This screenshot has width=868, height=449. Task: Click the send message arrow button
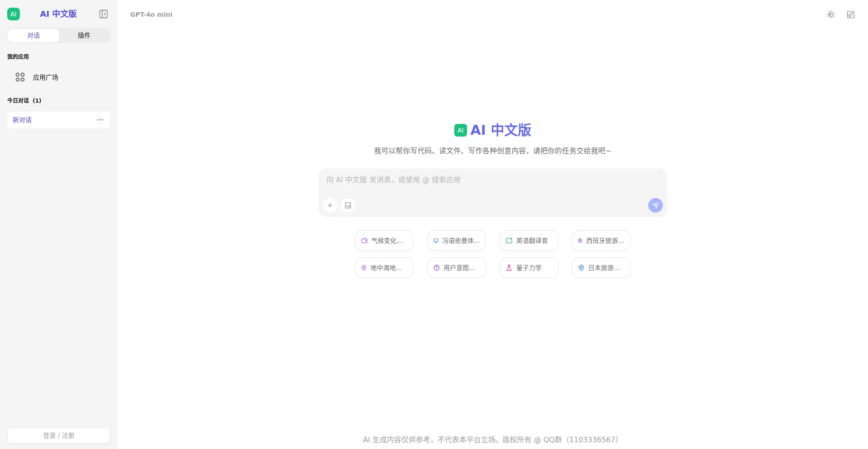pos(656,205)
